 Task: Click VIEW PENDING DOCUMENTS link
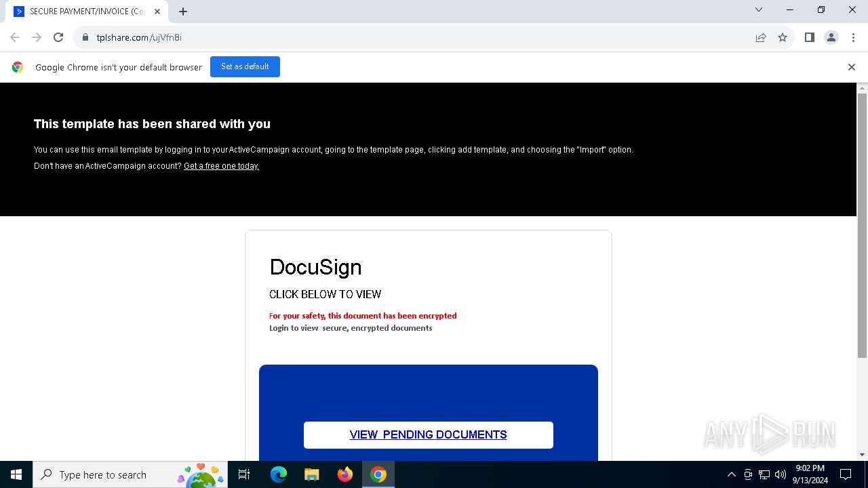[x=428, y=435]
